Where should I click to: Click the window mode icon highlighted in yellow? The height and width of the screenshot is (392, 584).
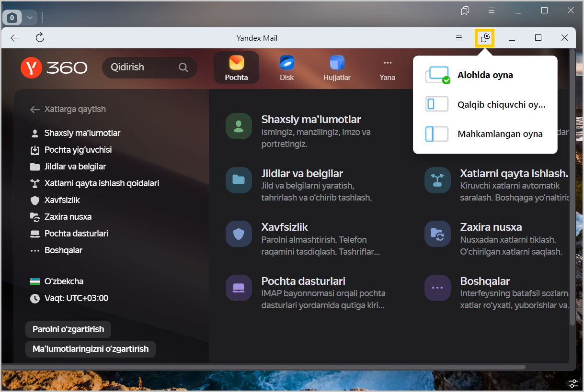(484, 38)
